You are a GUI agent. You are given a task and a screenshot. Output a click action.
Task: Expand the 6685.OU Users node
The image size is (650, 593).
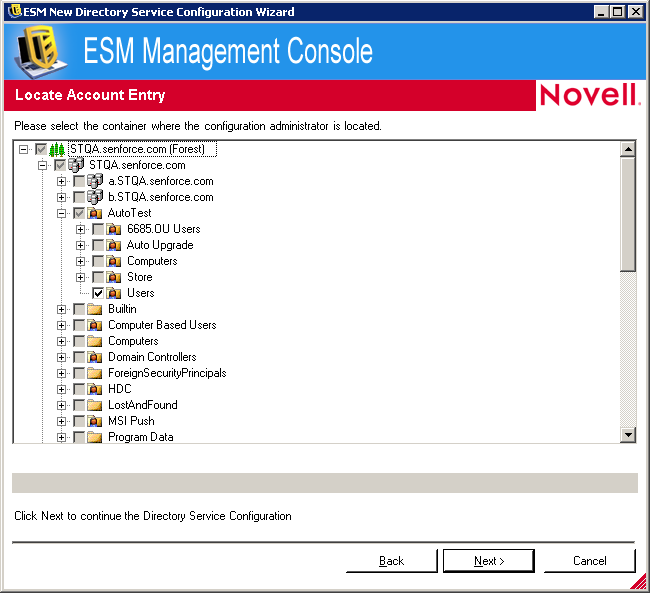(80, 229)
